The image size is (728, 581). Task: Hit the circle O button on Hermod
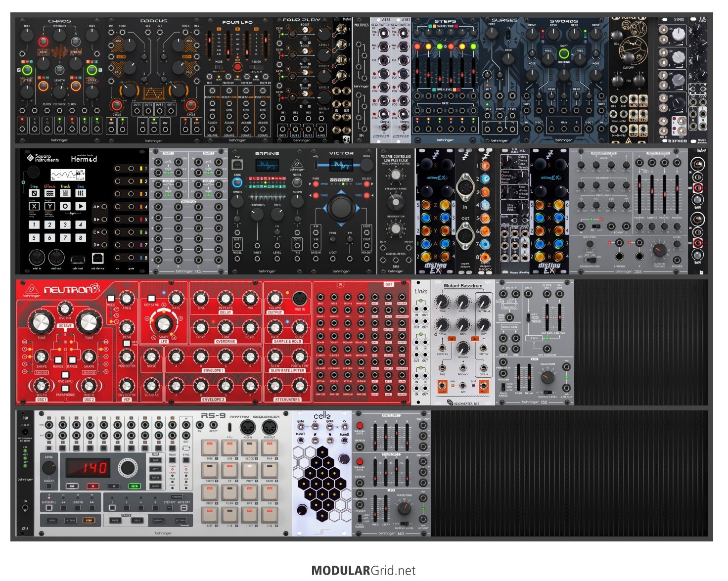click(65, 206)
